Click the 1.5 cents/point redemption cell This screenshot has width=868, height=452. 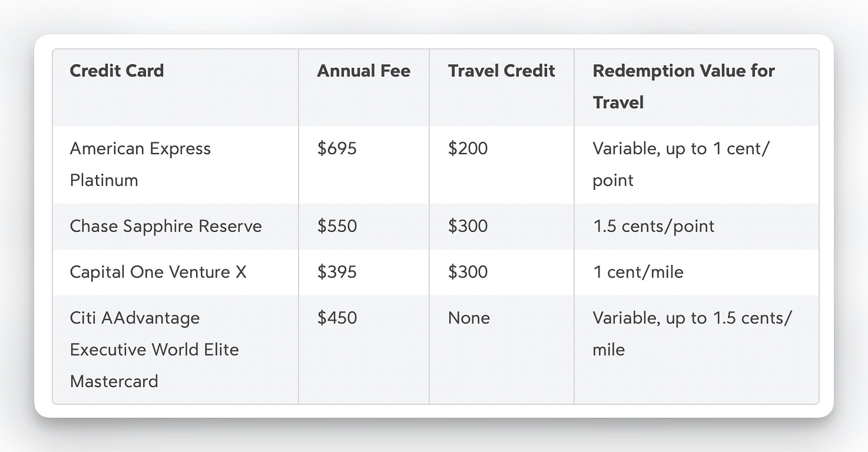point(653,226)
